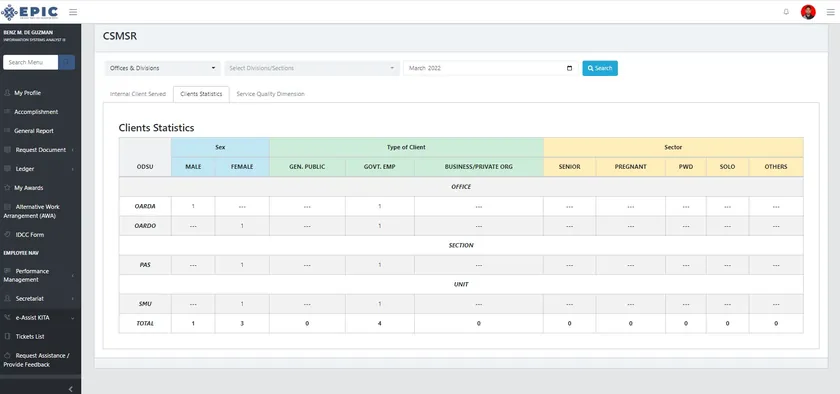Click the FEMALE column header
Screen dimensions: 840x394
tap(242, 167)
